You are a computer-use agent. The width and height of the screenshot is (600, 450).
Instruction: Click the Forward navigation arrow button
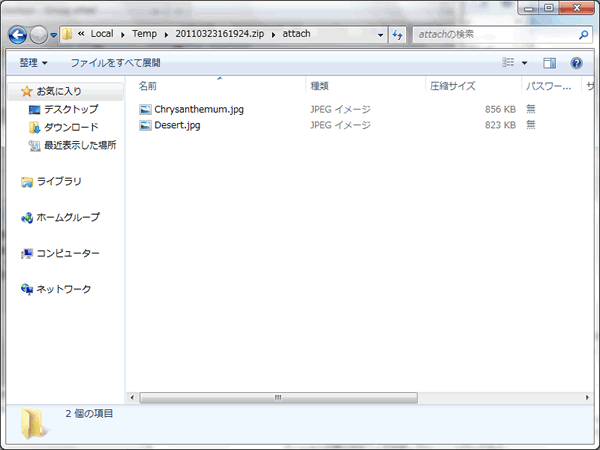coord(39,34)
